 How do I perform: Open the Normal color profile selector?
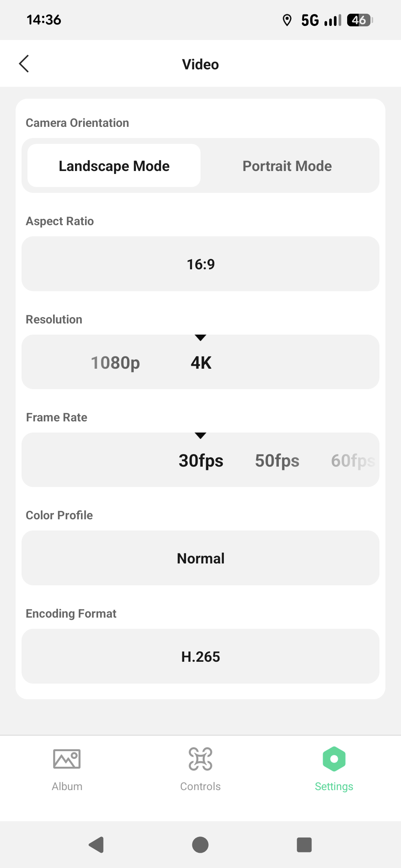(x=200, y=558)
